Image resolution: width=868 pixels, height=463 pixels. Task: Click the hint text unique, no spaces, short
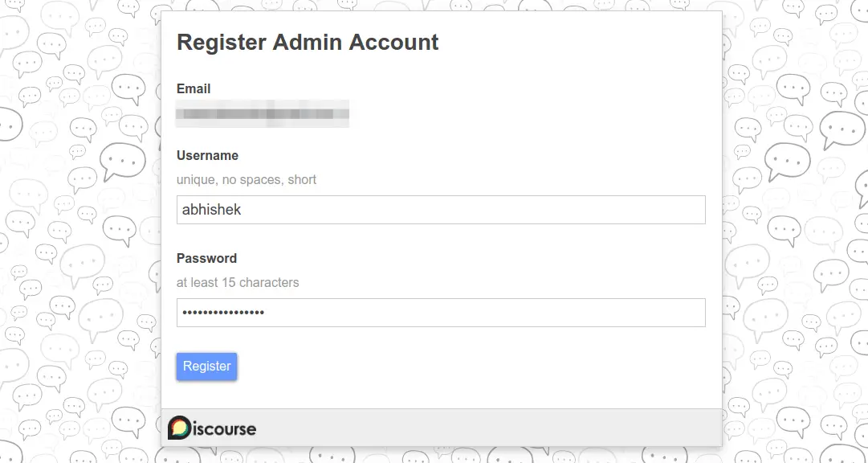coord(247,179)
